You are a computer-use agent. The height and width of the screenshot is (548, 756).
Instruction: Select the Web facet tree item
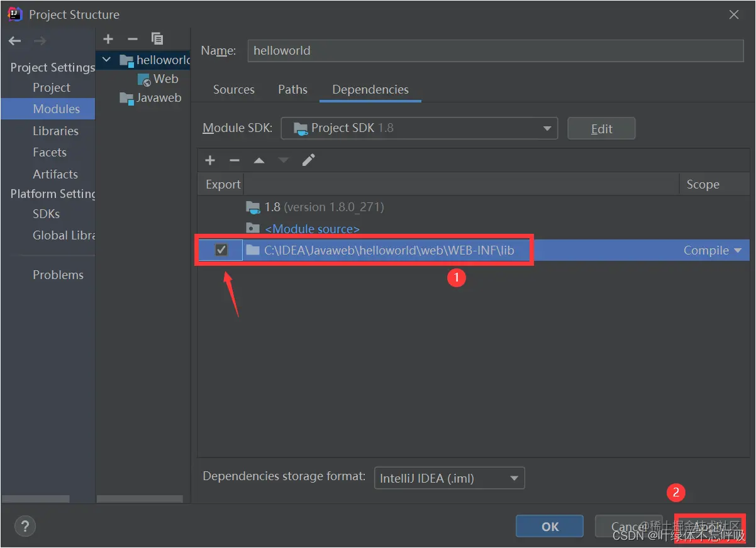(158, 79)
